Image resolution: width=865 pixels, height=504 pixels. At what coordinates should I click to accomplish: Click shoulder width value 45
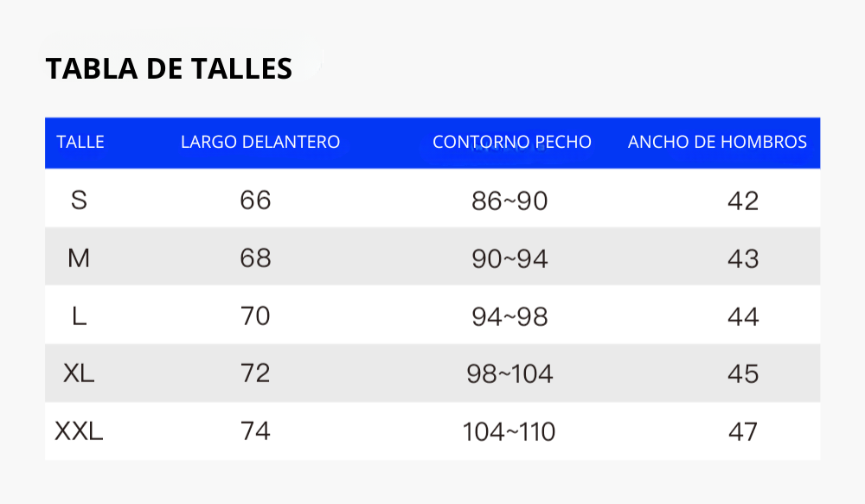743,374
